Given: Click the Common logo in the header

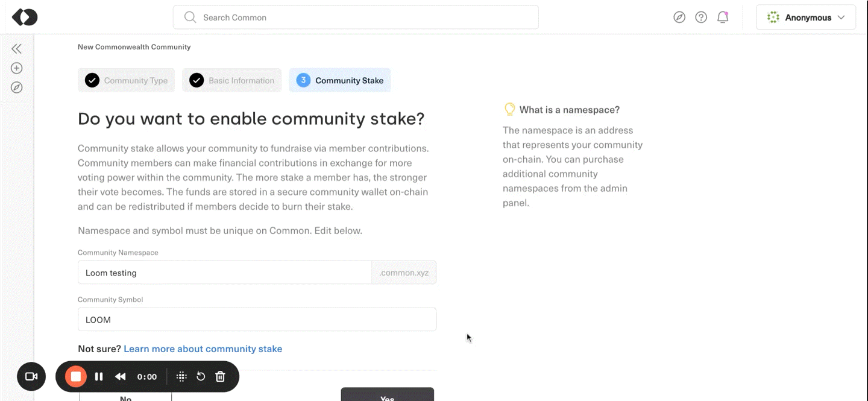Looking at the screenshot, I should tap(25, 17).
